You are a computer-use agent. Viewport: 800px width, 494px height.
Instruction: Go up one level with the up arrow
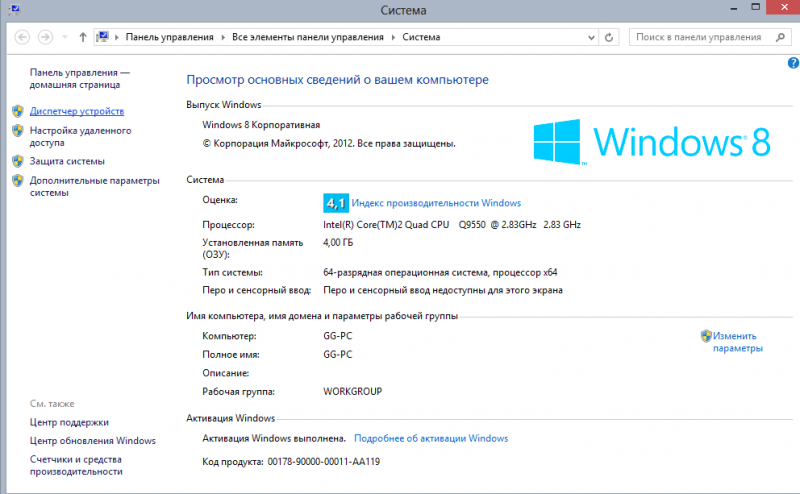pos(83,37)
